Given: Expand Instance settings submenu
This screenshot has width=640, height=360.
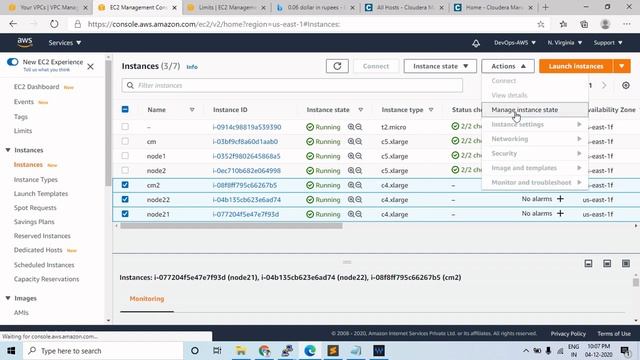Looking at the screenshot, I should tap(535, 124).
